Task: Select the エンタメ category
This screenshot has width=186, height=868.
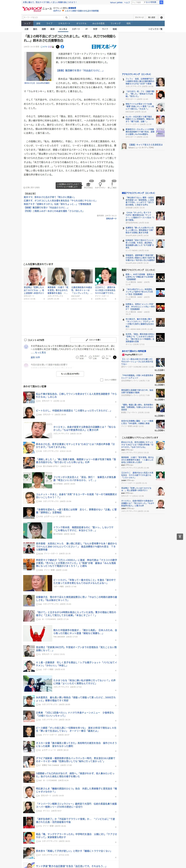Action: 63,29
